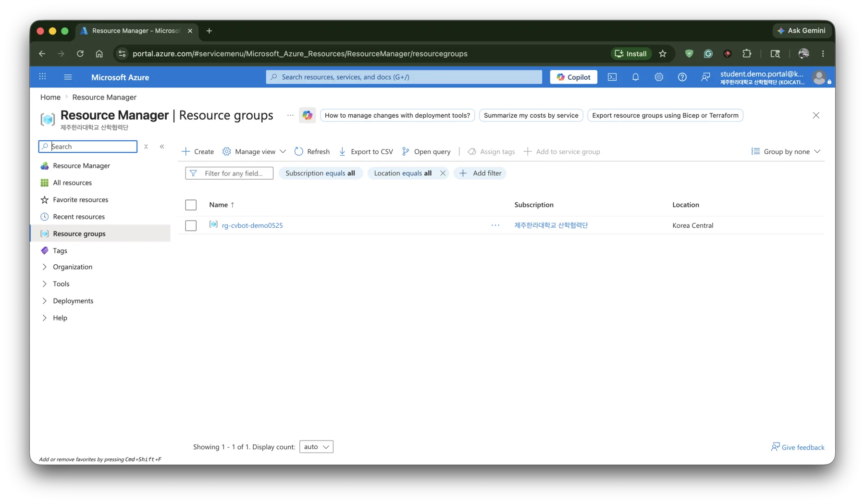Click the Give feedback link
Viewport: 865px width, 504px height.
798,447
